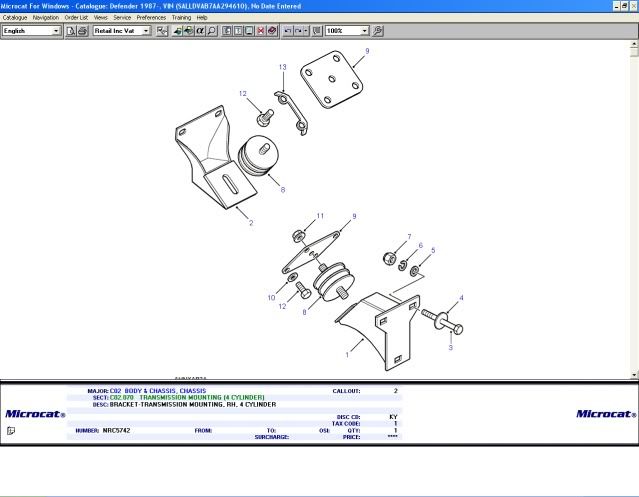639x497 pixels.
Task: Open the forward history dropdown arrow
Action: (x=306, y=31)
